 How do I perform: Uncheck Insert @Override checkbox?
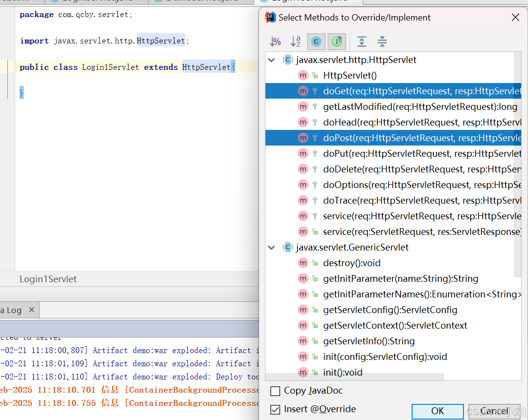point(275,410)
